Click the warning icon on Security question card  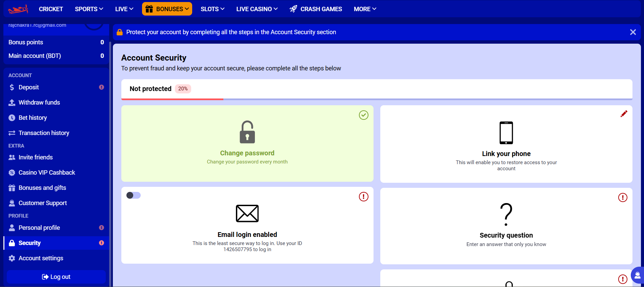(623, 197)
